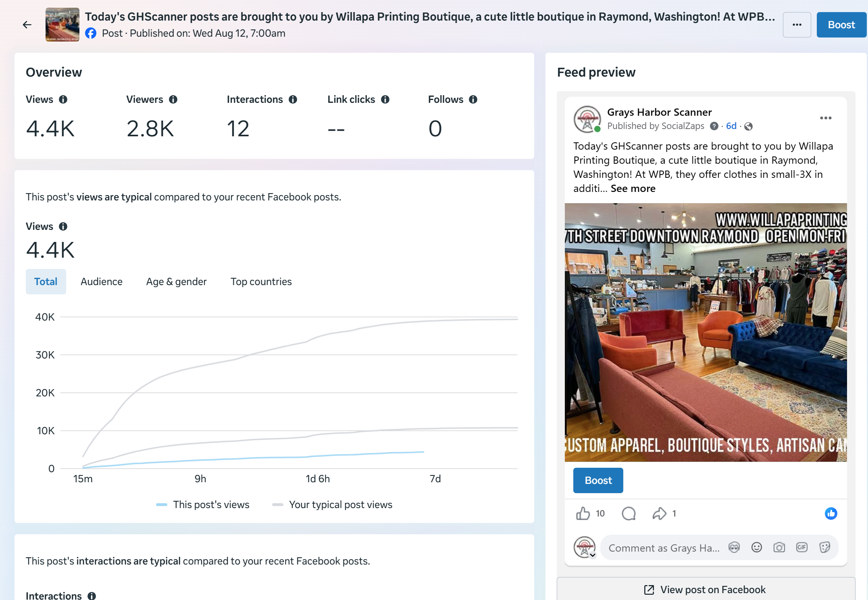Select the Total tab
This screenshot has width=868, height=600.
46,281
